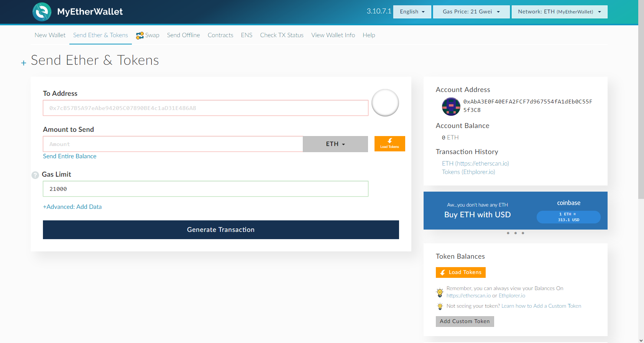Open the ENS tab

(x=246, y=35)
